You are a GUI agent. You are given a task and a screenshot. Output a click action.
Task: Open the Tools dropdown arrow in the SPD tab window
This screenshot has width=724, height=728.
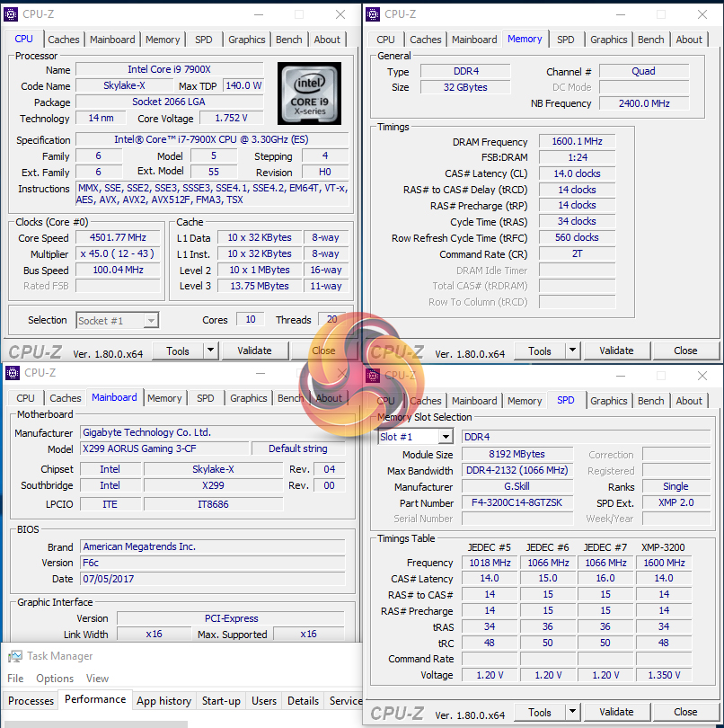pos(573,712)
